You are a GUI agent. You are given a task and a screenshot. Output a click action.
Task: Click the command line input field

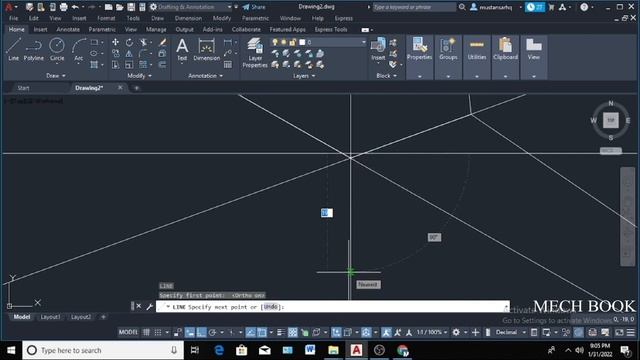click(333, 307)
